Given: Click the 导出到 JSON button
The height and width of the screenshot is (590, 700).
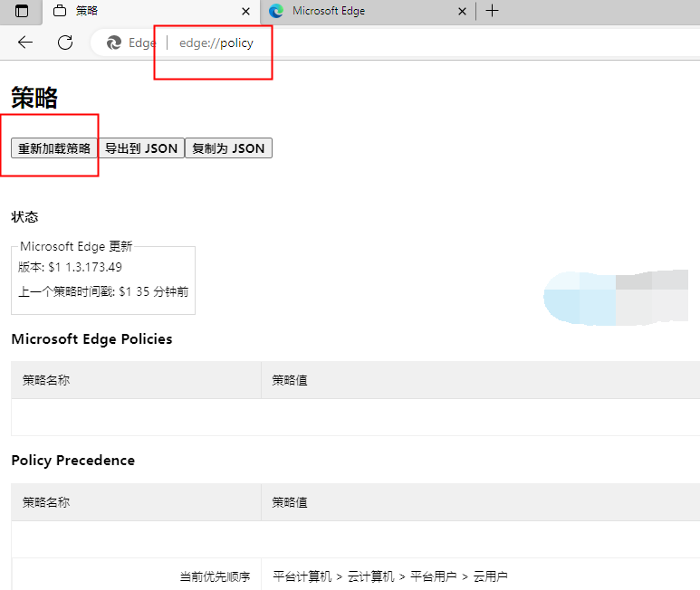Looking at the screenshot, I should (x=141, y=148).
